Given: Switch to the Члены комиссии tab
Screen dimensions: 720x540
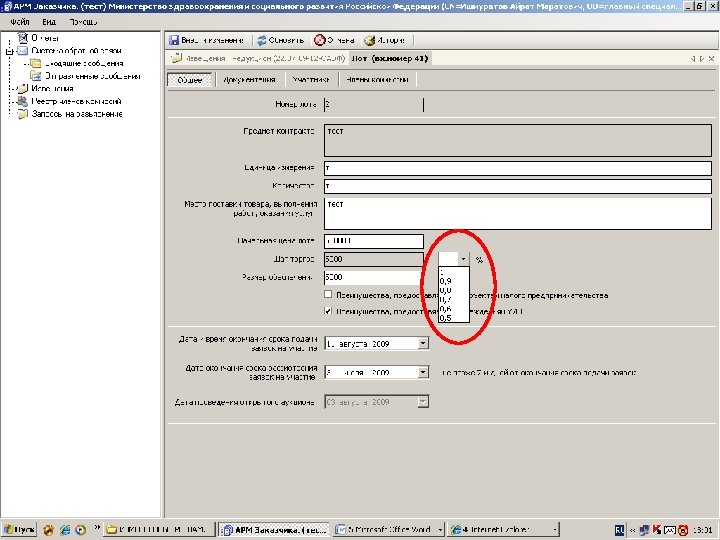Looking at the screenshot, I should coord(377,80).
